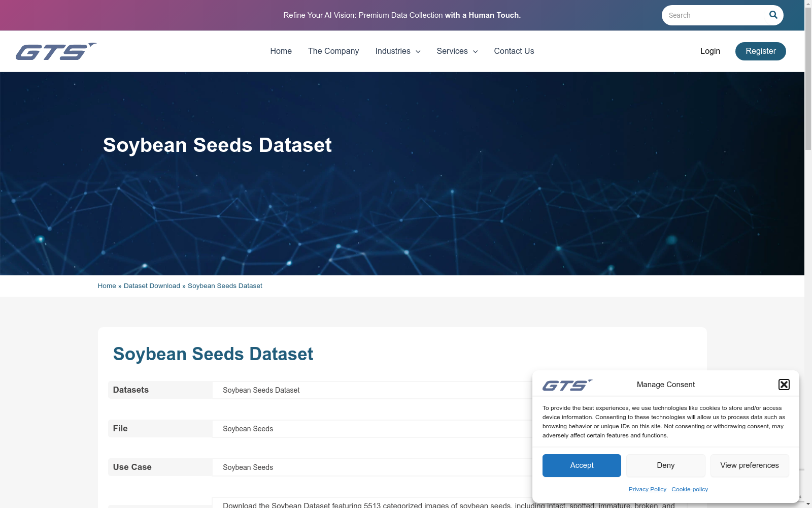Click the 'File' row label
This screenshot has height=508, width=812.
[x=120, y=429]
